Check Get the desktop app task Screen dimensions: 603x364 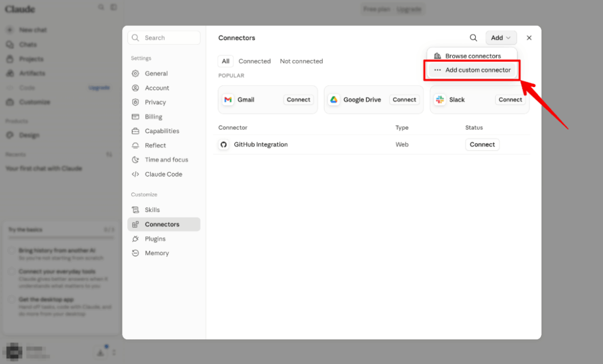tap(12, 299)
